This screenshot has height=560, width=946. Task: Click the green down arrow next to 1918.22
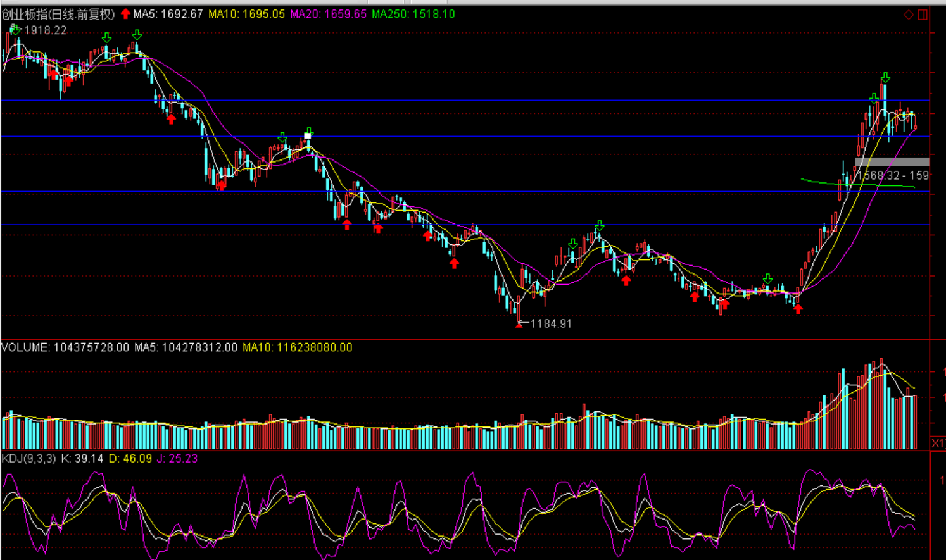click(14, 30)
